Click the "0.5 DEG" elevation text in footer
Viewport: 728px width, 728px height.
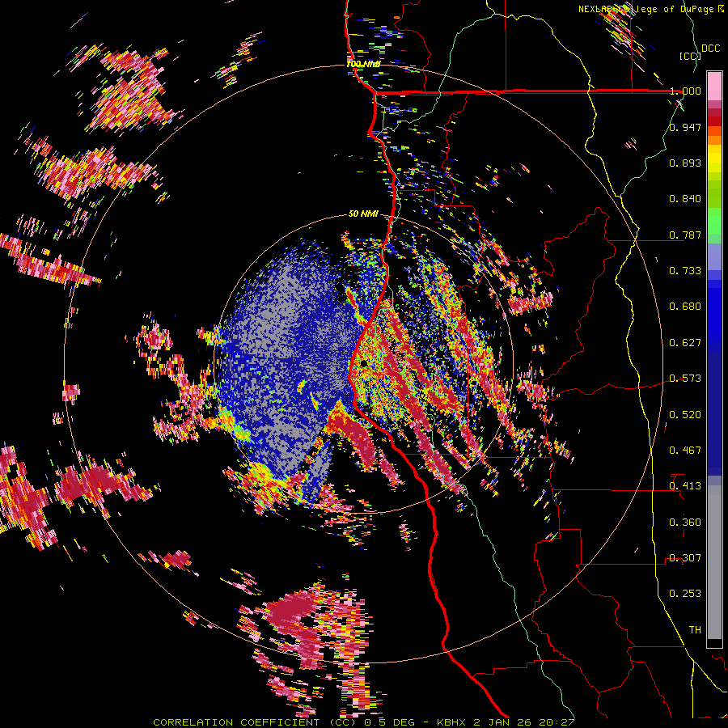pos(391,722)
